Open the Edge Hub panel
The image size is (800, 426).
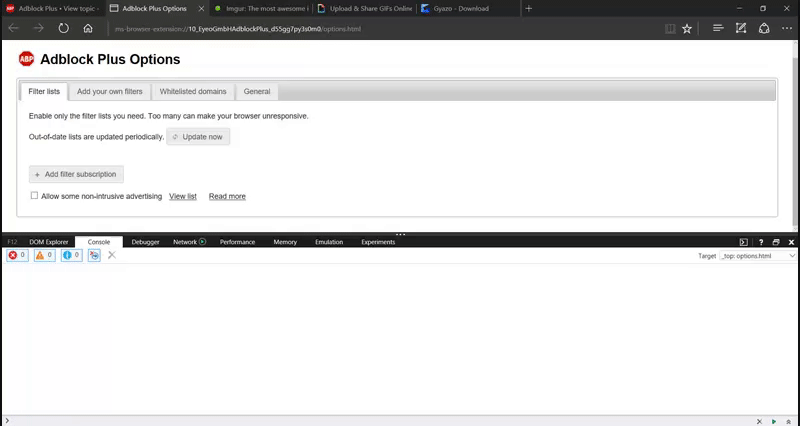click(x=718, y=29)
